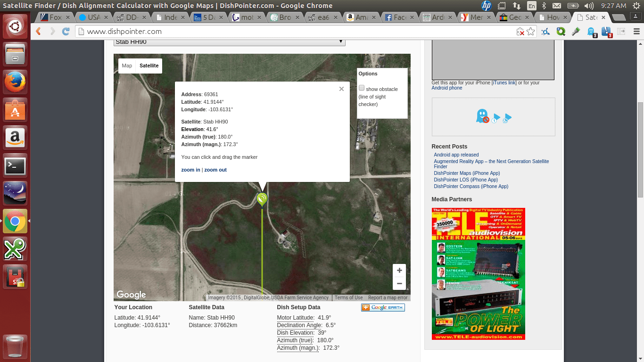The height and width of the screenshot is (362, 644).
Task: Switch to the Geo browser tab
Action: (x=514, y=17)
